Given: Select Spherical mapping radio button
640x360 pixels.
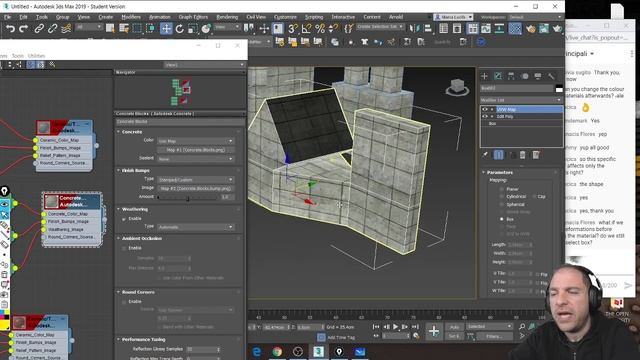Looking at the screenshot, I should click(502, 204).
